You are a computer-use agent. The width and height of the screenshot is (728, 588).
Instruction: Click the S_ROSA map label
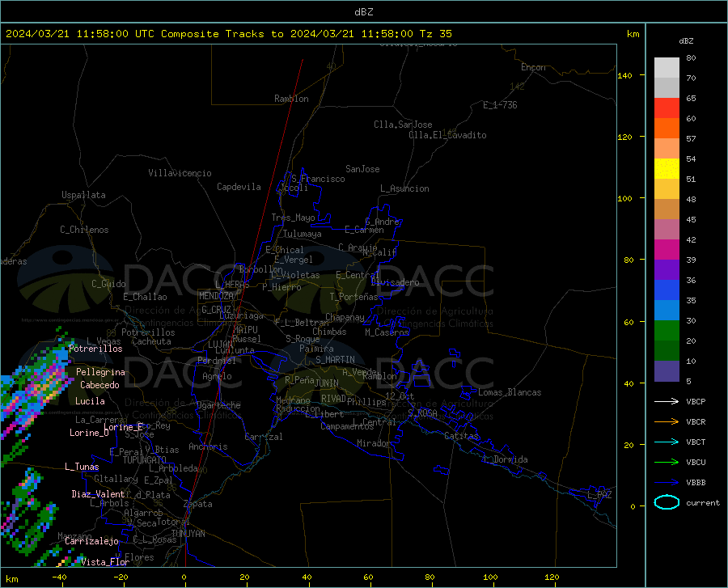point(422,412)
